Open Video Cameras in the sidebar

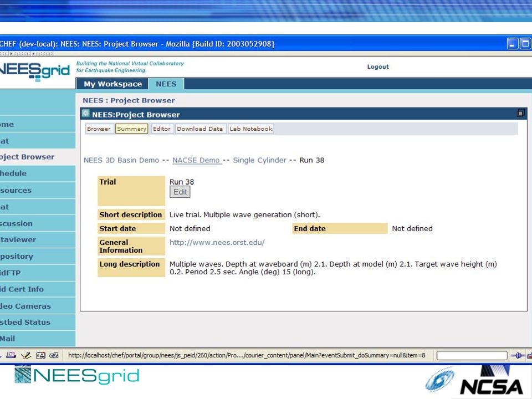38,306
